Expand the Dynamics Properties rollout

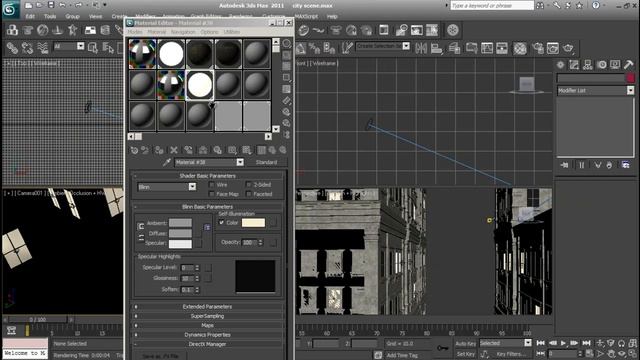click(x=207, y=335)
